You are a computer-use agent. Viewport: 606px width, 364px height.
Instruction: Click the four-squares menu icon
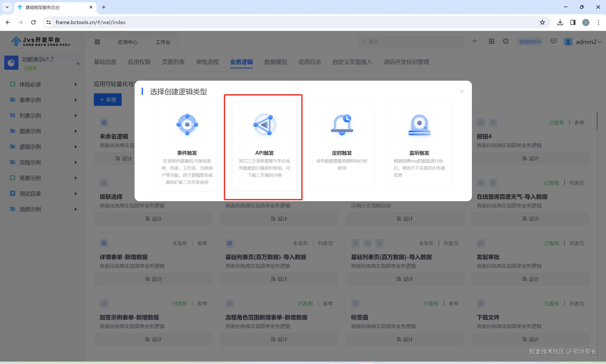[x=97, y=42]
